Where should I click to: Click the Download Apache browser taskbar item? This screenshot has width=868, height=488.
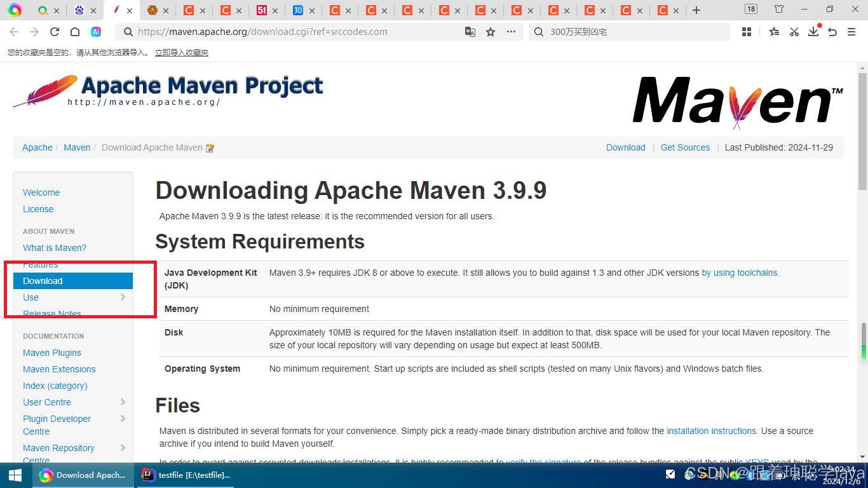(83, 475)
